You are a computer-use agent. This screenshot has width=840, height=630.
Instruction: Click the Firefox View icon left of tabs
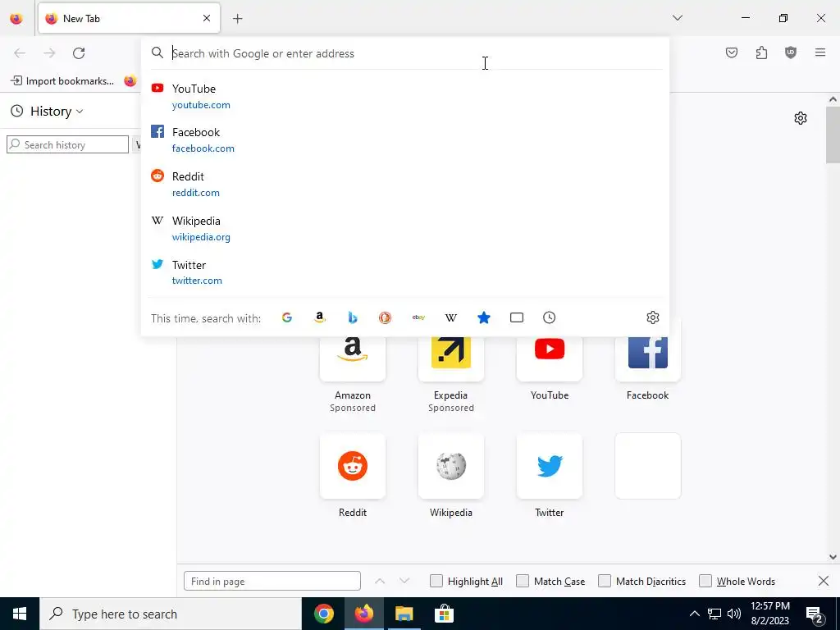(x=16, y=18)
